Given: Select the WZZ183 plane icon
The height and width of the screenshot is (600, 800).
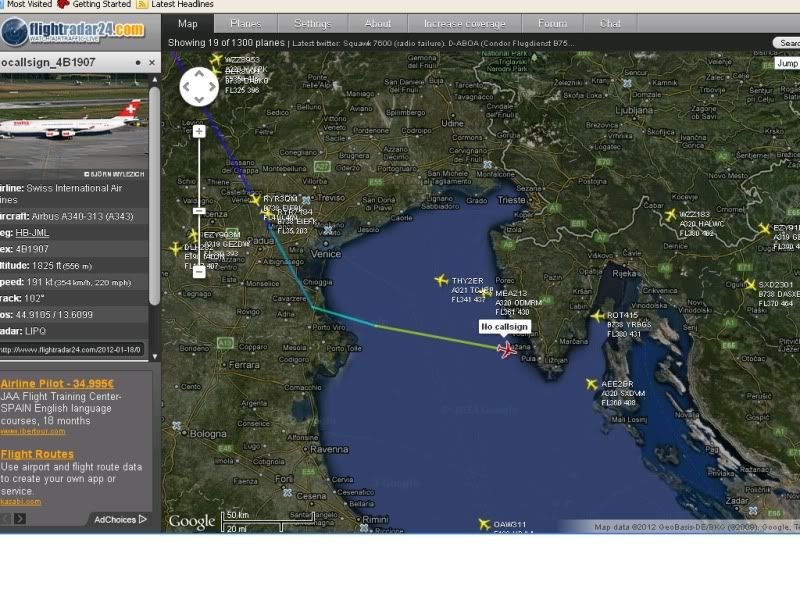Looking at the screenshot, I should 670,215.
